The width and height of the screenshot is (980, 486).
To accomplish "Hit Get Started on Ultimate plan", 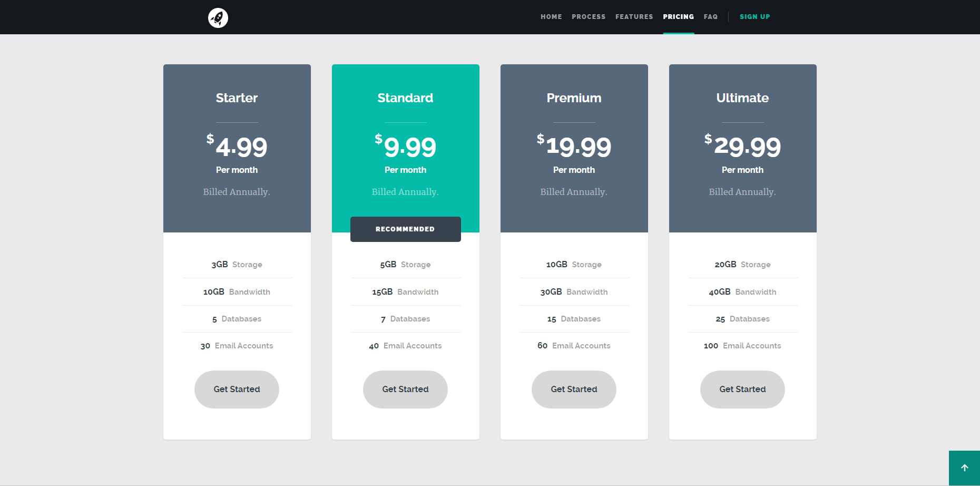I will pos(742,389).
